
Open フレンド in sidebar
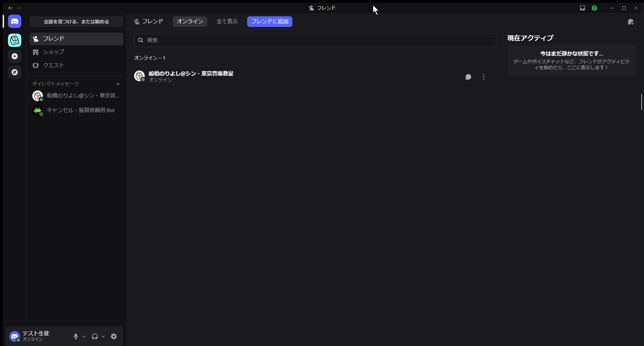point(77,39)
